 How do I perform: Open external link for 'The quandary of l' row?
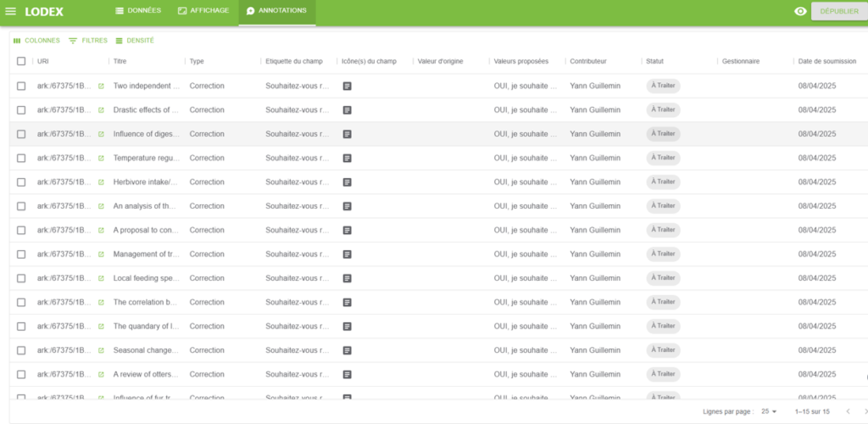tap(101, 326)
